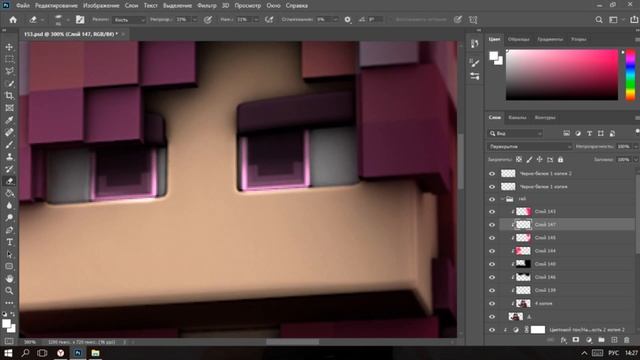This screenshot has width=640, height=360.
Task: Select the Zoom tool in toolbox
Action: point(9,291)
